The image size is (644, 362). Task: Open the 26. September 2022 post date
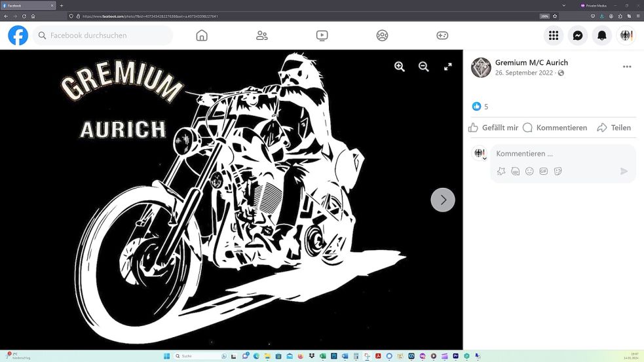point(523,73)
